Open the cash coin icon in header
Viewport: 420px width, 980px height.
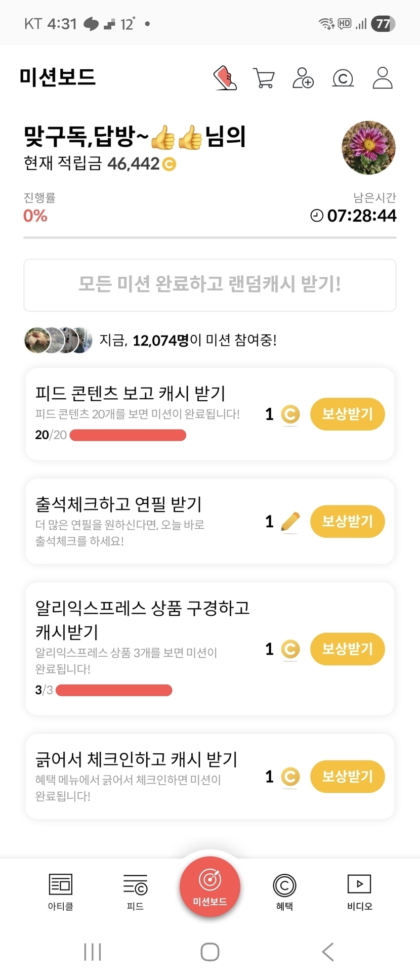pyautogui.click(x=343, y=78)
